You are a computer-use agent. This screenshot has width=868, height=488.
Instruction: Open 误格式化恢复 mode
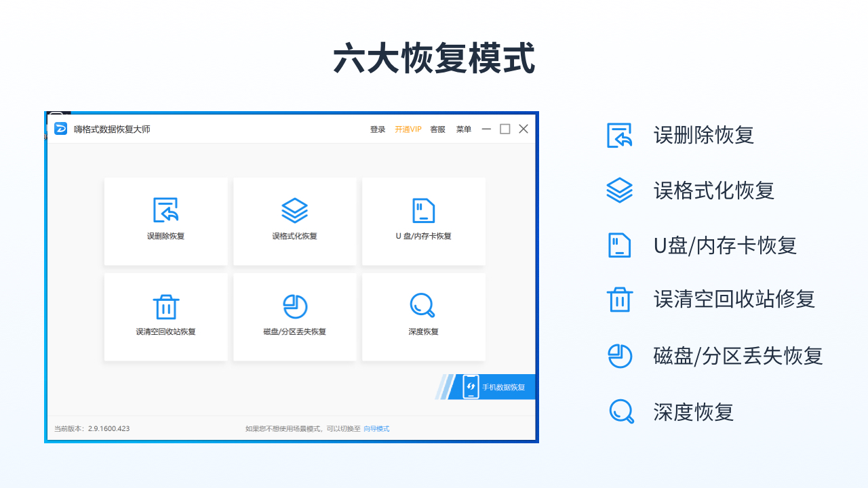coord(294,210)
